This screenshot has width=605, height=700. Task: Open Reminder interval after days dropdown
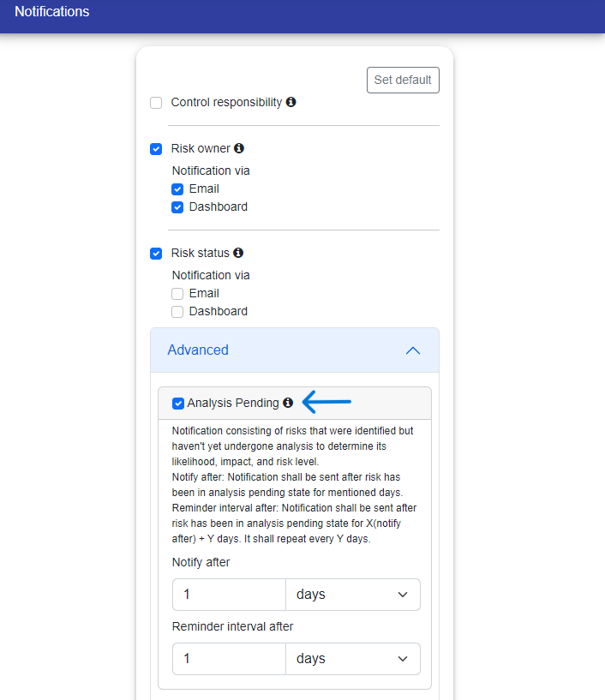pyautogui.click(x=352, y=659)
